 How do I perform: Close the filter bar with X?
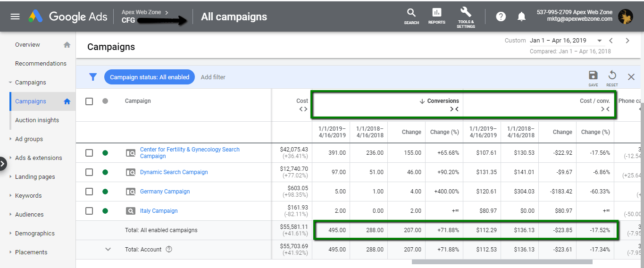pos(631,77)
